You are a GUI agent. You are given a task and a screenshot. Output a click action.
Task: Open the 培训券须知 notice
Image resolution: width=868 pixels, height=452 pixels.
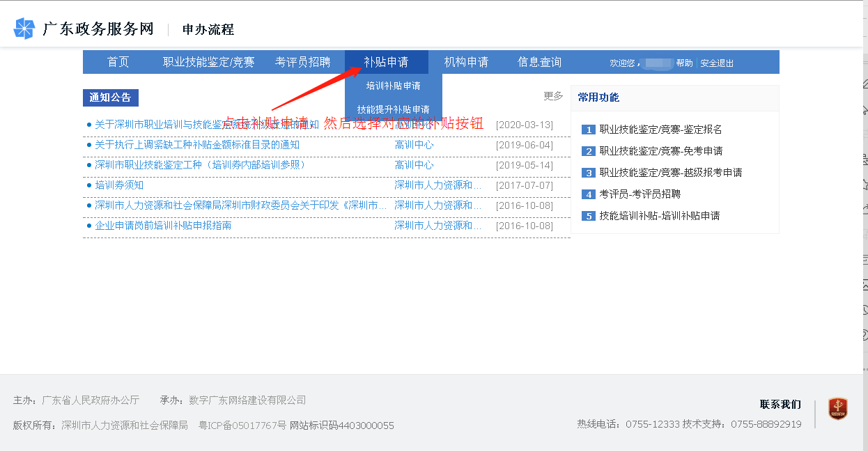[x=119, y=185]
